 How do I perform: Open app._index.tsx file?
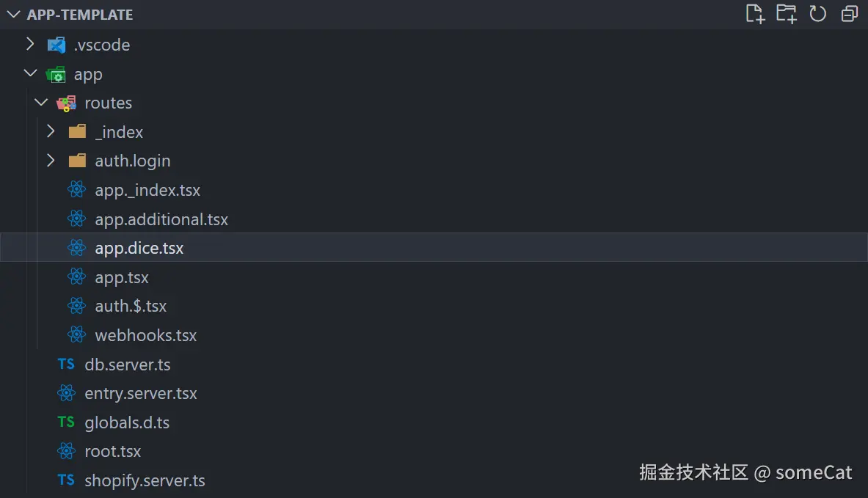click(147, 190)
